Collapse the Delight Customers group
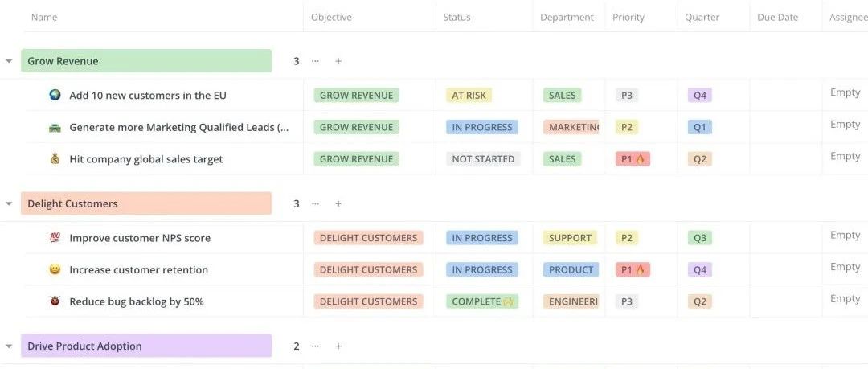Screen dimensions: 868x369 pyautogui.click(x=9, y=204)
